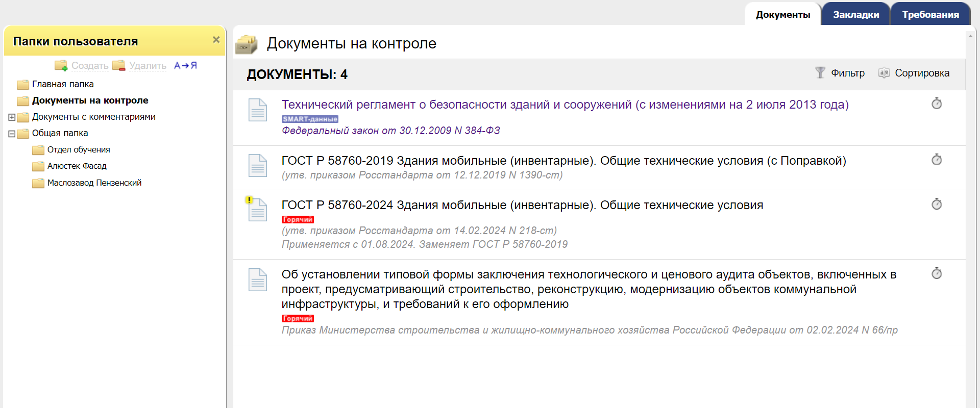
Task: Open ГОСТ Р 58760-2019 document link
Action: (x=563, y=161)
